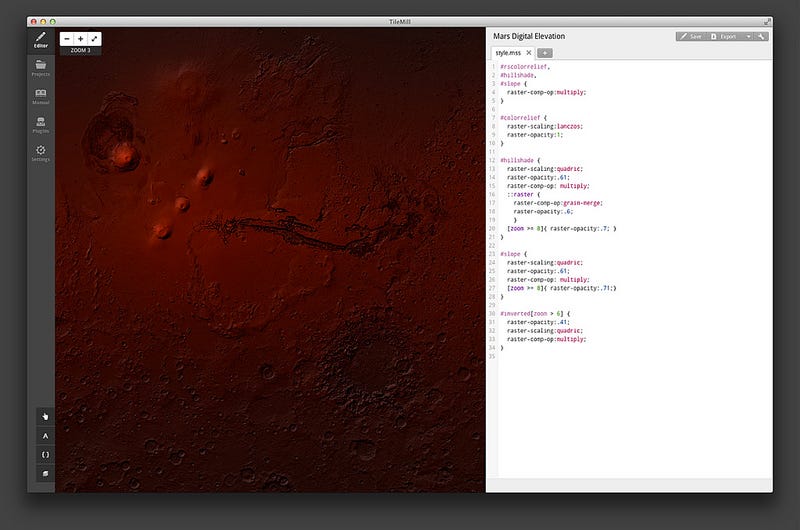Open project settings wrench icon
800x530 pixels.
[x=761, y=37]
